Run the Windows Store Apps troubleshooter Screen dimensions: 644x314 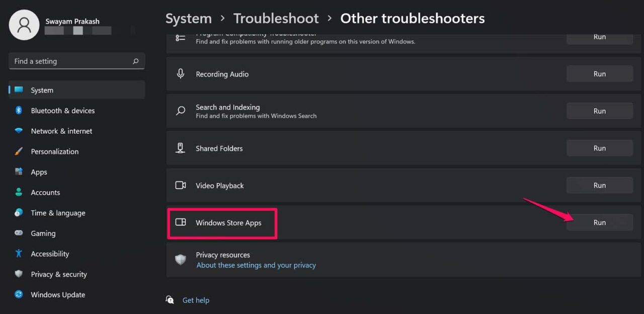pos(600,222)
